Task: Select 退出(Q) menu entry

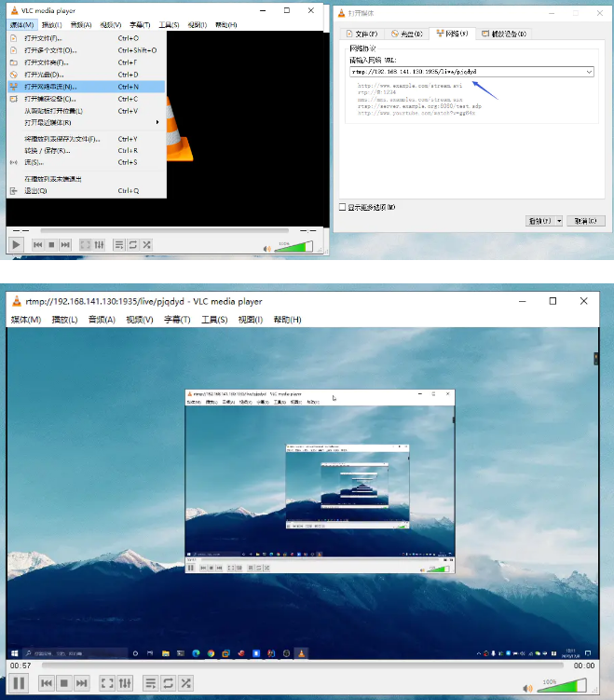Action: tap(87, 191)
